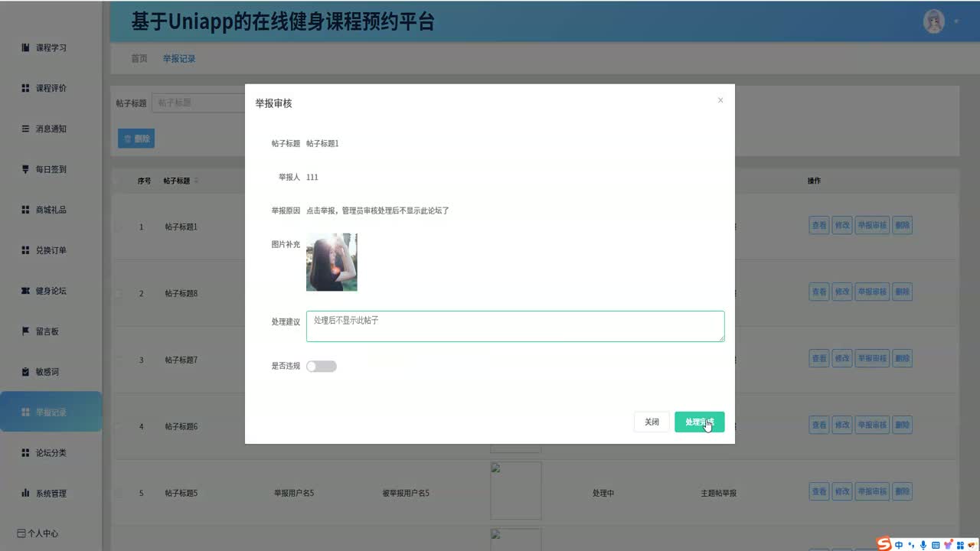Switch the IME Chinese/English 中 indicator
This screenshot has height=551, width=980.
899,545
